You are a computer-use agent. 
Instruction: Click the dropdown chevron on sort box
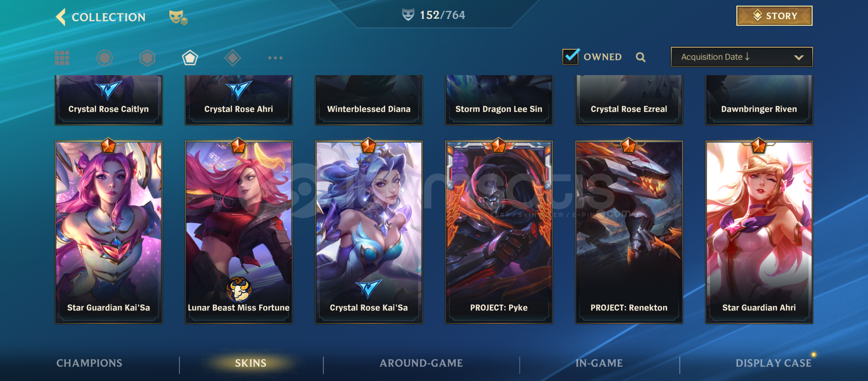pos(799,58)
